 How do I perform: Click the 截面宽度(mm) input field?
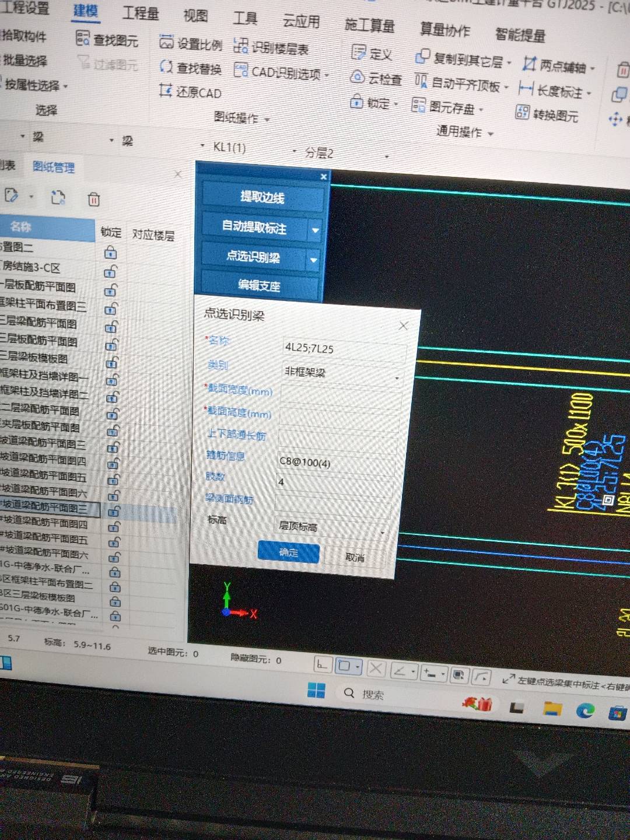[x=342, y=396]
